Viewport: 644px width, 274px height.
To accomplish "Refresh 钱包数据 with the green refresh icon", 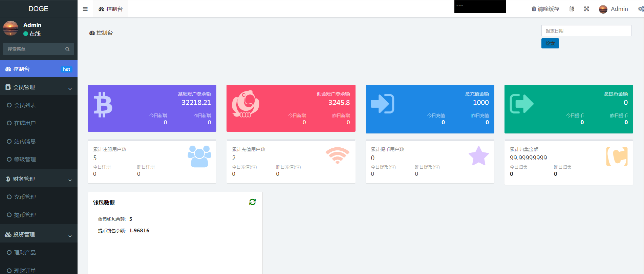I will click(253, 202).
